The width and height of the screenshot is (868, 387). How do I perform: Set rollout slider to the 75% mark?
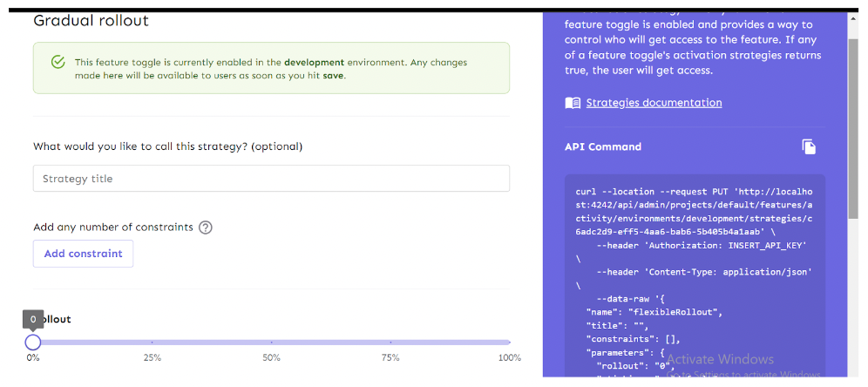390,342
